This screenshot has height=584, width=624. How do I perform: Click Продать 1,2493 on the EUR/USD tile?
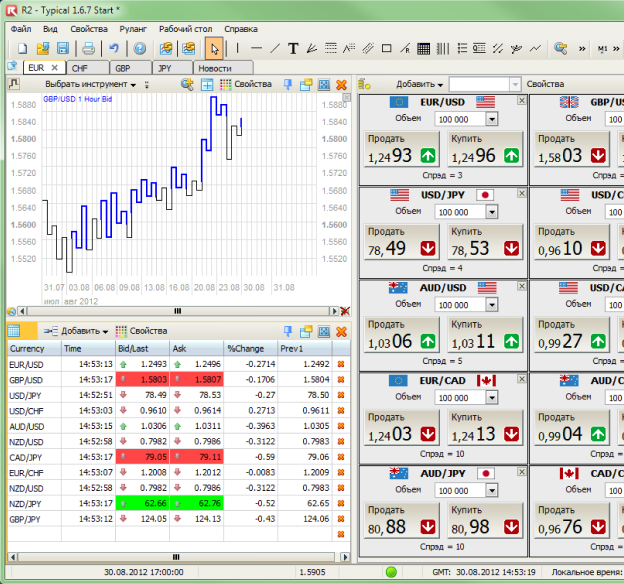[402, 149]
